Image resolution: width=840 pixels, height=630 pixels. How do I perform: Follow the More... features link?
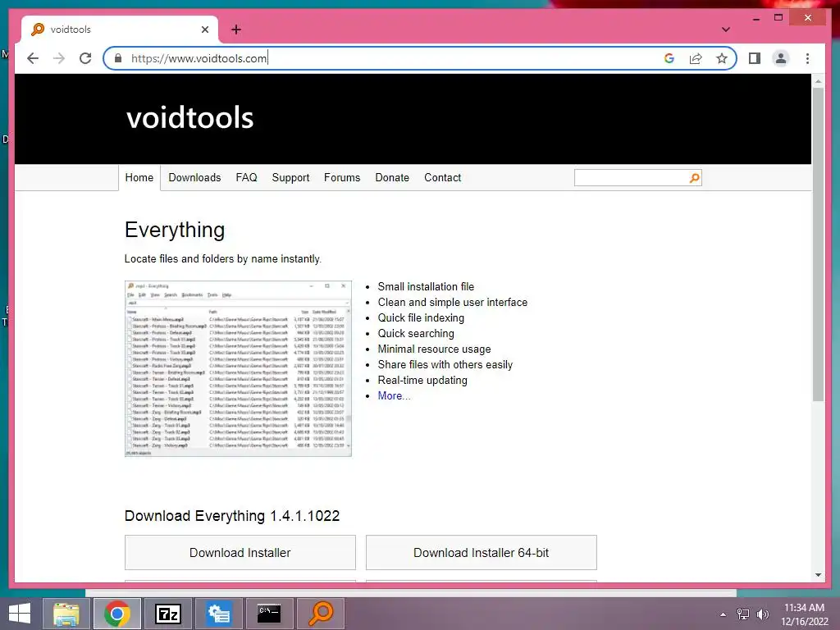(x=394, y=396)
